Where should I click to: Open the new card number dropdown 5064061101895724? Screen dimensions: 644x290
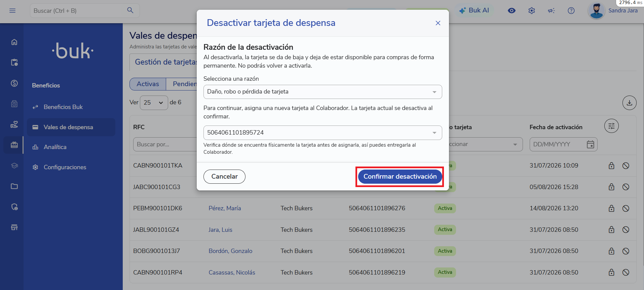point(323,133)
